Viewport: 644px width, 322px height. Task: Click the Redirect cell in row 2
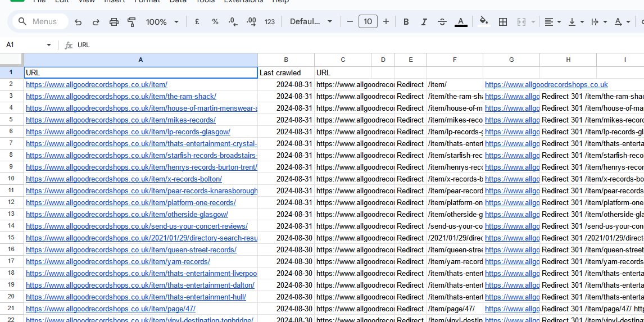410,85
